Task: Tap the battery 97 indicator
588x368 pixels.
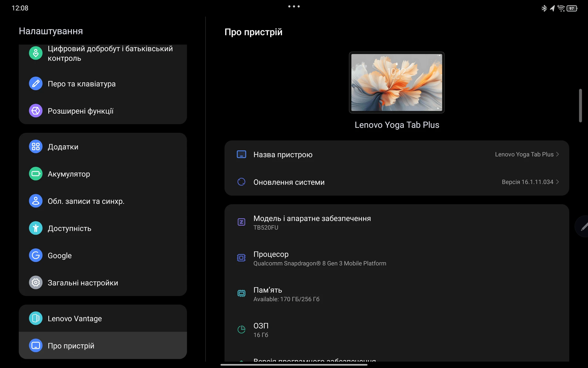Action: pyautogui.click(x=572, y=8)
